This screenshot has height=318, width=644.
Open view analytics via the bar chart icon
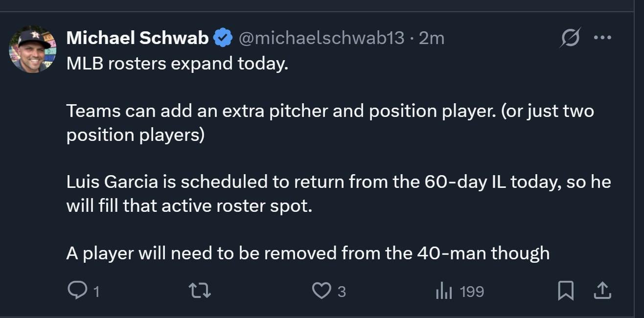coord(444,291)
